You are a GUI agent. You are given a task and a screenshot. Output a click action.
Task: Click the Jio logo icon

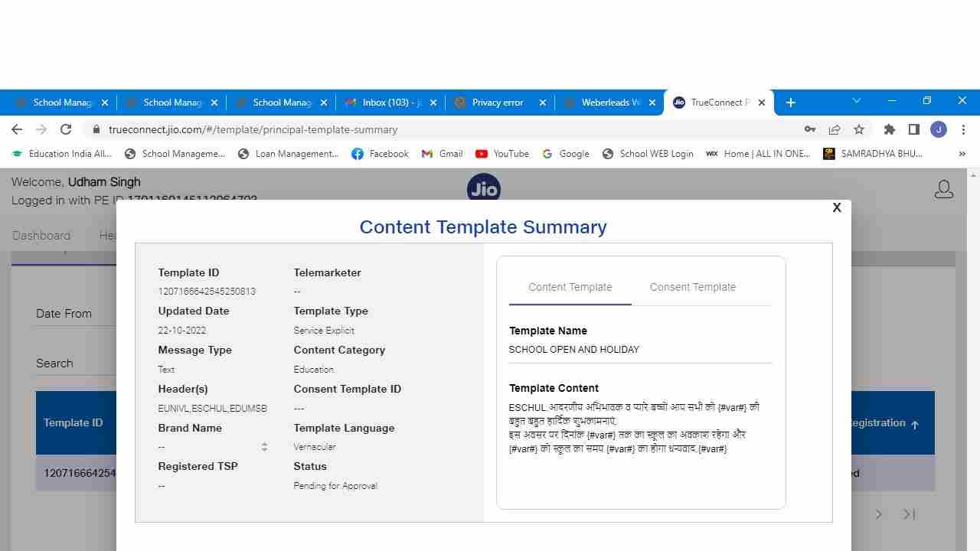point(484,188)
